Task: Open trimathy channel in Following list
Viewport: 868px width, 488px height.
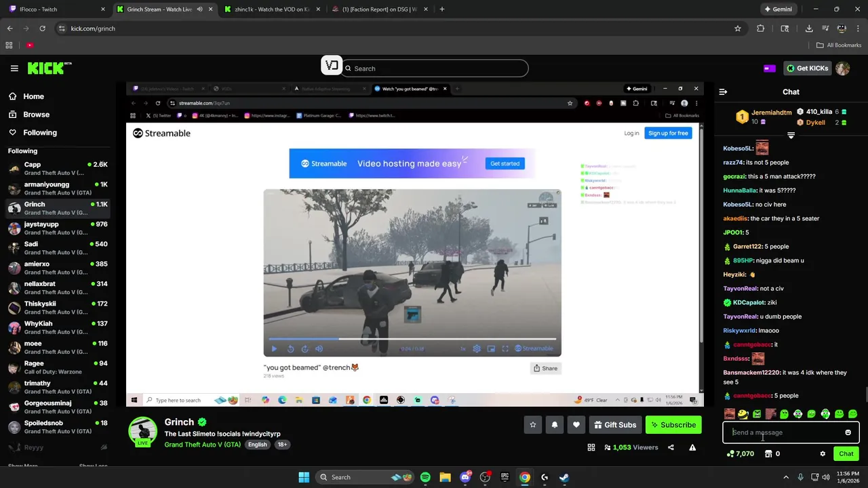Action: pyautogui.click(x=57, y=387)
